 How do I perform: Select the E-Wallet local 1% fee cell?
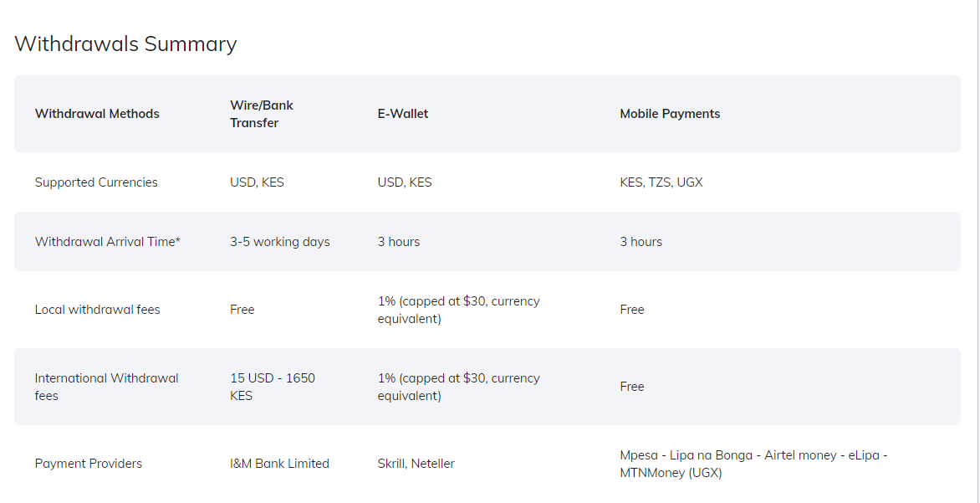tap(458, 310)
